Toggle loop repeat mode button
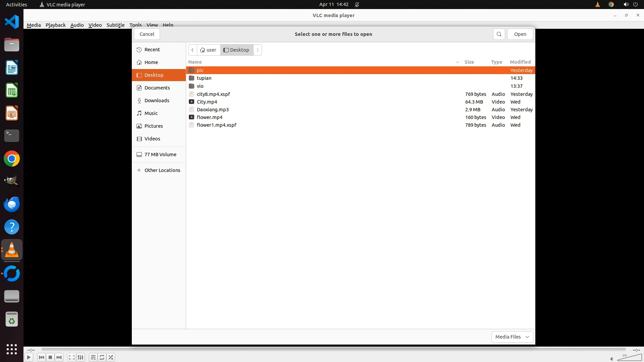 [x=102, y=357]
